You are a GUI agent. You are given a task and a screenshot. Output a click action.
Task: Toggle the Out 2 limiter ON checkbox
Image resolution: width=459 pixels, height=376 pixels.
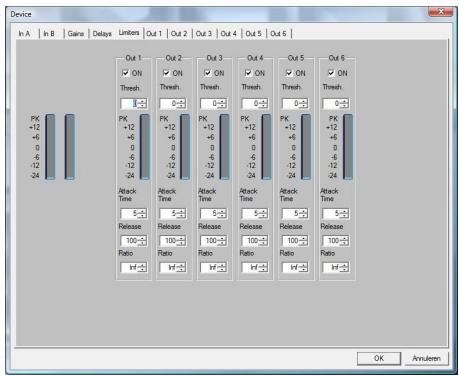pos(166,73)
